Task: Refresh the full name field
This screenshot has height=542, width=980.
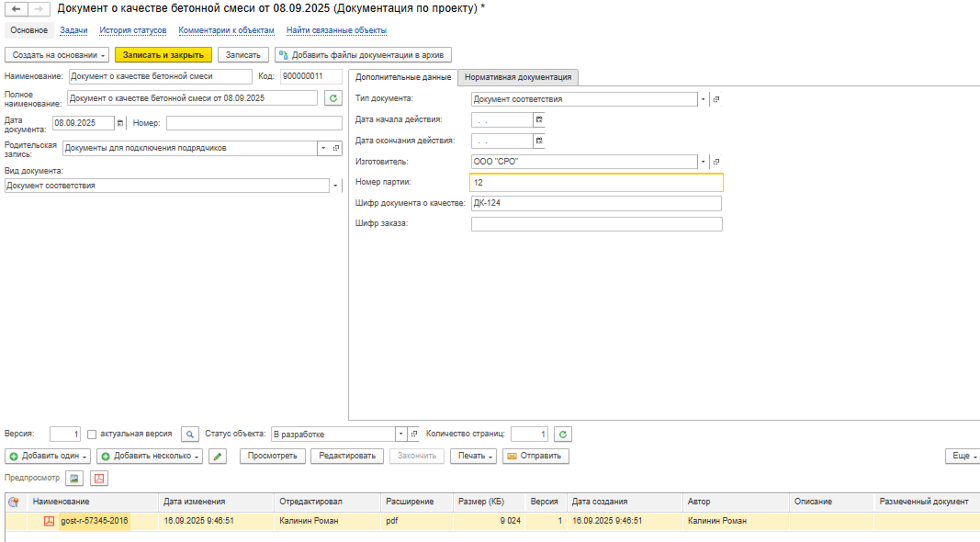Action: click(332, 98)
